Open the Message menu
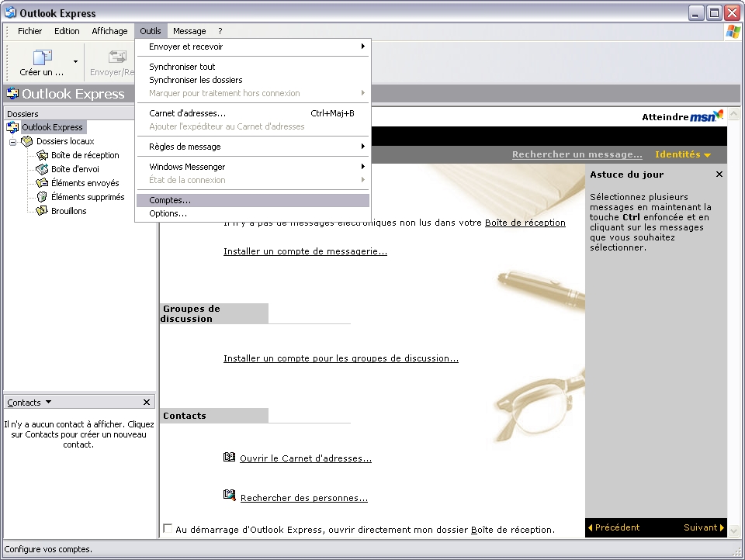 189,31
